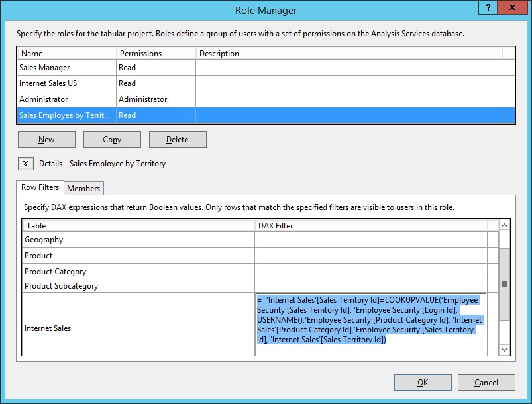532x404 pixels.
Task: Click the New role button
Action: click(46, 140)
